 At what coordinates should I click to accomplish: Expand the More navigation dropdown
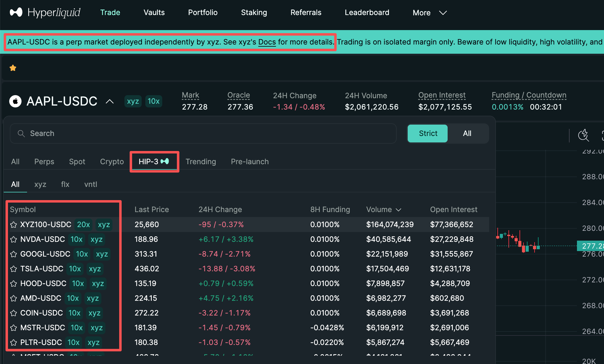[x=429, y=13]
